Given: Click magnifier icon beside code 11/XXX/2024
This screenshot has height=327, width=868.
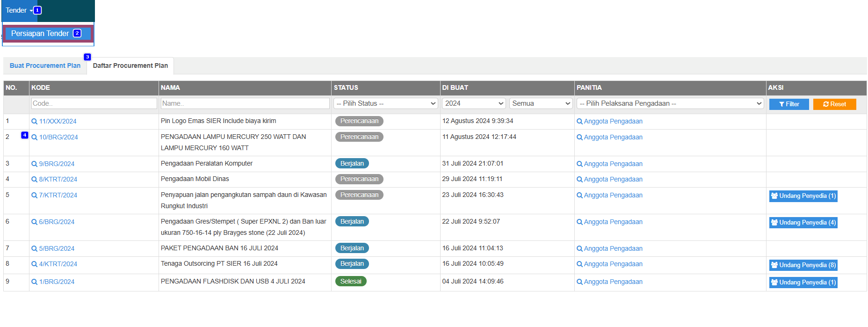Looking at the screenshot, I should coord(34,122).
